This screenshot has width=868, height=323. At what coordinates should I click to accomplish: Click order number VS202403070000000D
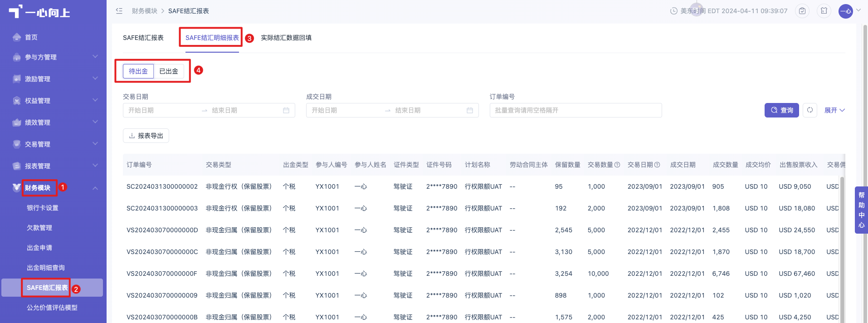tap(162, 230)
